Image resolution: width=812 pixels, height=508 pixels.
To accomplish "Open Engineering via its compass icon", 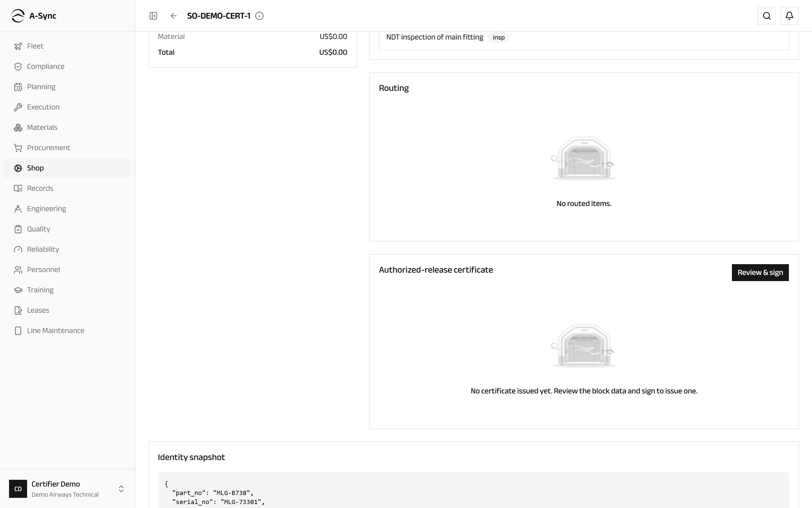I will click(x=18, y=209).
